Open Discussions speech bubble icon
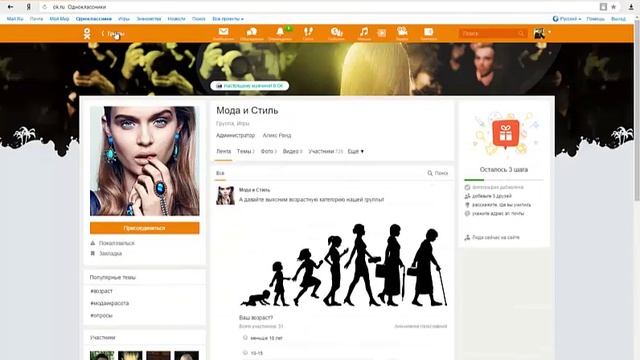The image size is (640, 360). point(251,33)
